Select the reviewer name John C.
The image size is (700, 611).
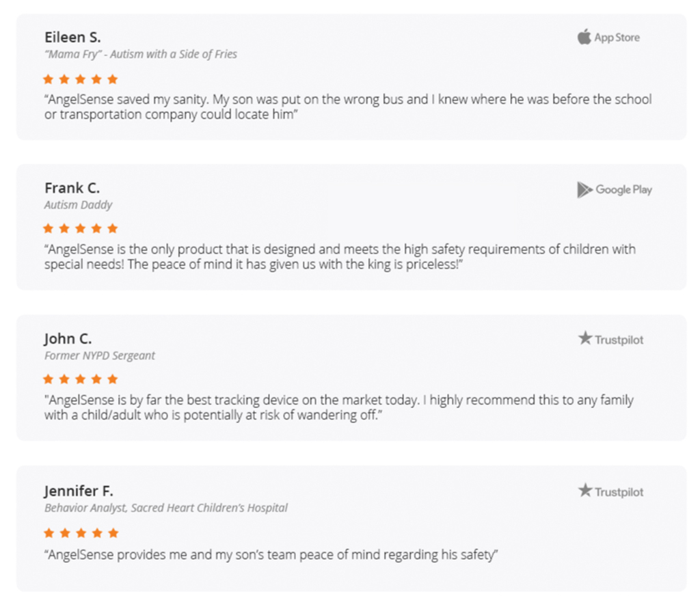68,339
